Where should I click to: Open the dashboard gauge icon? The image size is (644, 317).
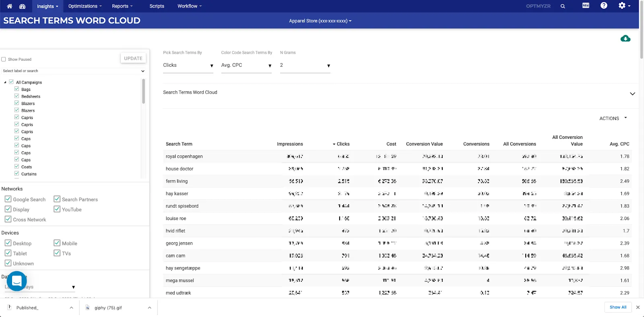[x=23, y=6]
